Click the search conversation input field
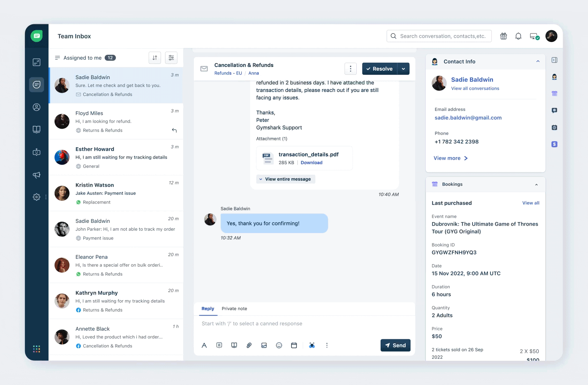Image resolution: width=588 pixels, height=385 pixels. 442,36
